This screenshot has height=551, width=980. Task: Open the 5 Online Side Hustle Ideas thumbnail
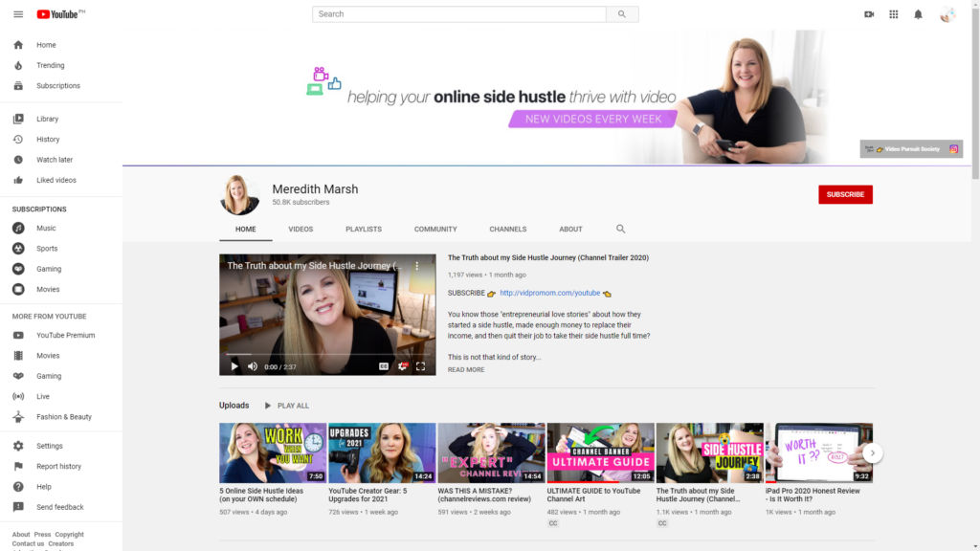tap(273, 452)
